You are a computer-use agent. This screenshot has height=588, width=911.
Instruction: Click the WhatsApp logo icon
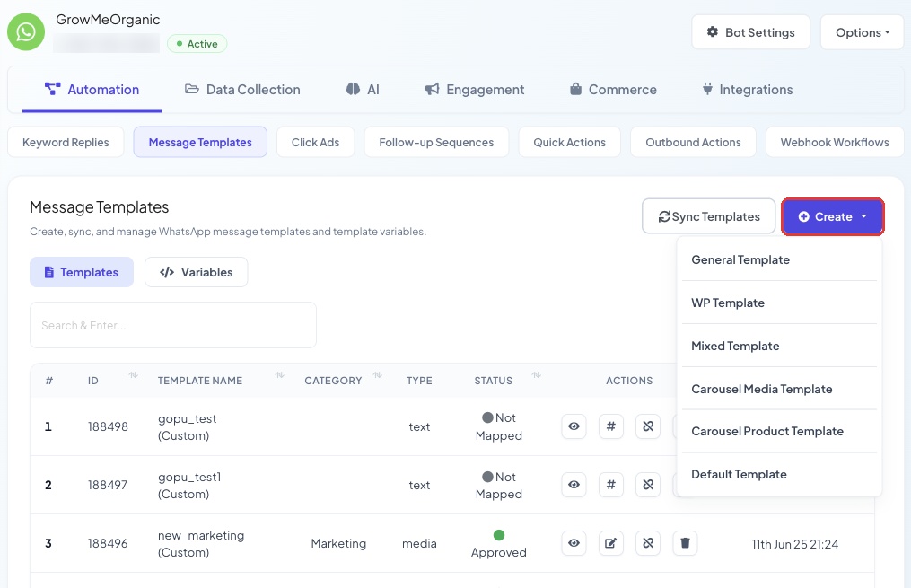(26, 32)
